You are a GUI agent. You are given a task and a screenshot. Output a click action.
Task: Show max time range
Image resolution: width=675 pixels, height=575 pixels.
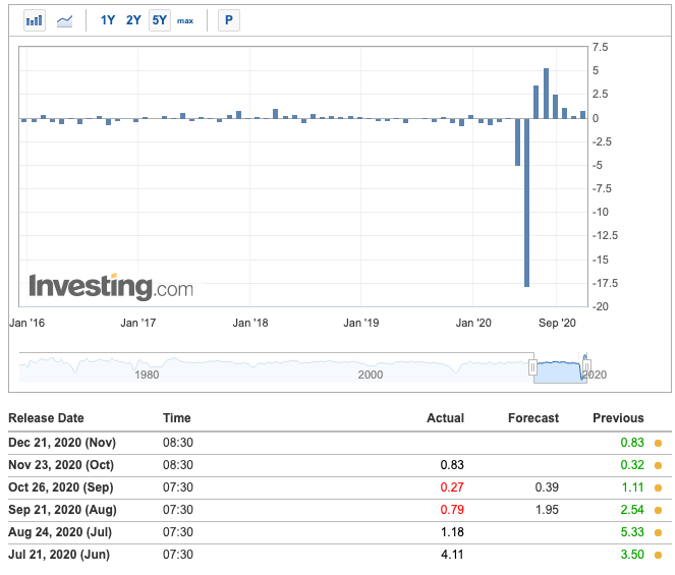point(185,20)
